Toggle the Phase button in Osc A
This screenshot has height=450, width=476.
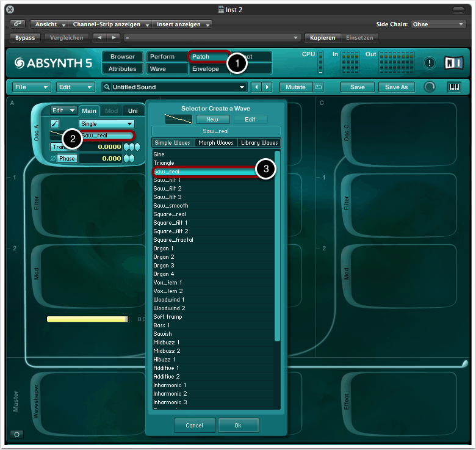pos(67,159)
